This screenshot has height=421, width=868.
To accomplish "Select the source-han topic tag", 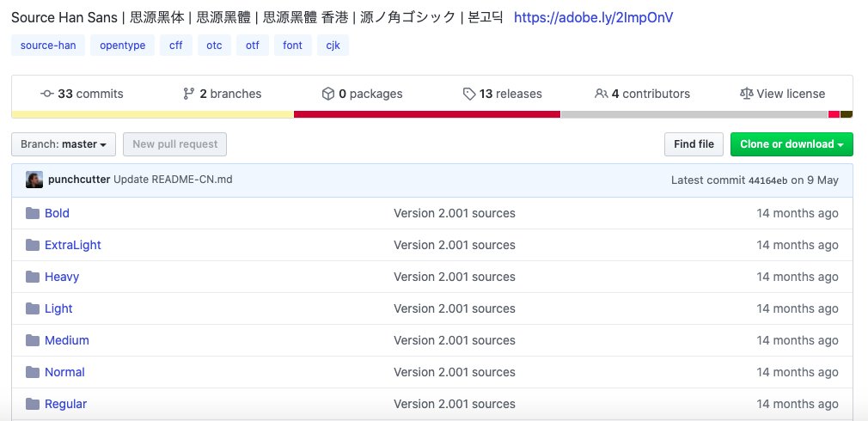I will click(x=48, y=46).
